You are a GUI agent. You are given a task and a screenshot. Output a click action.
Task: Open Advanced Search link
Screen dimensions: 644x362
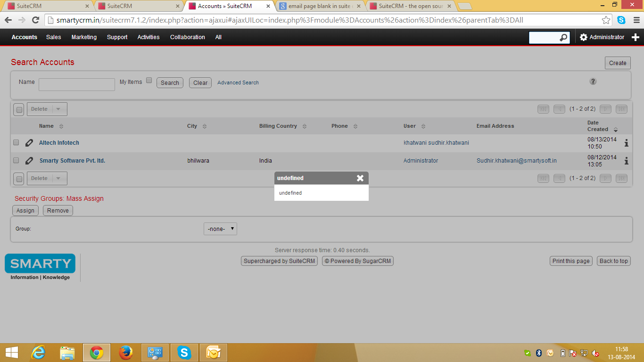(x=238, y=82)
